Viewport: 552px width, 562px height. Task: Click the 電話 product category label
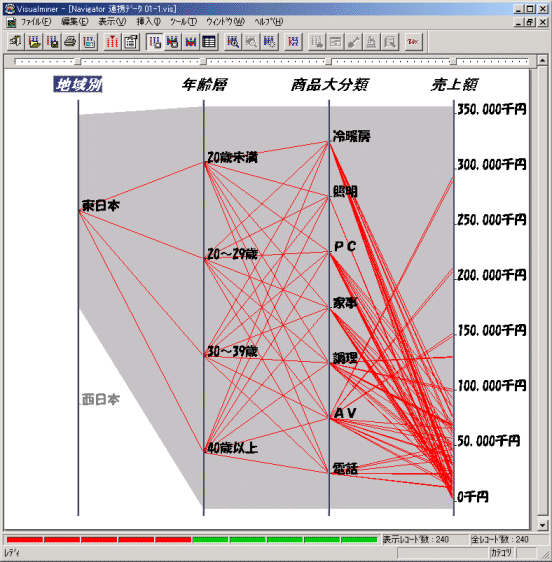pyautogui.click(x=345, y=468)
